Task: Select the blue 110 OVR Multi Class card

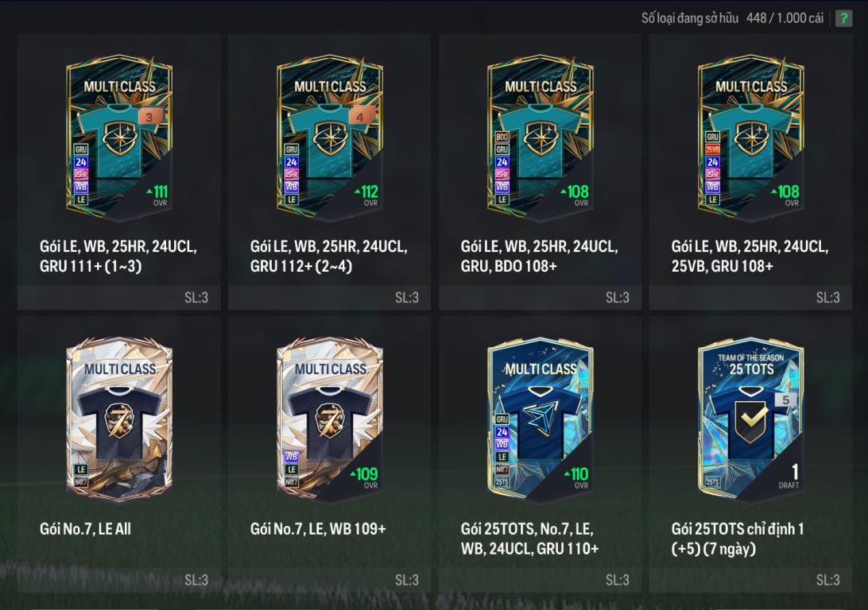Action: [x=540, y=419]
